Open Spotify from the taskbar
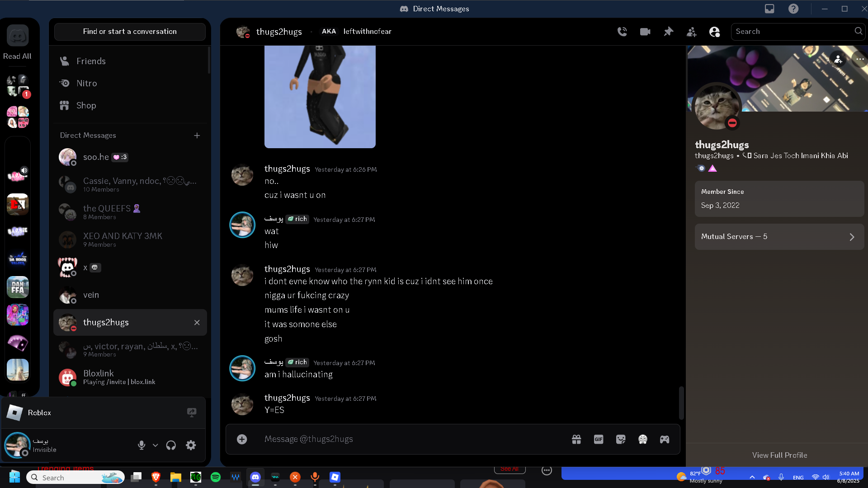The width and height of the screenshot is (868, 488). pyautogui.click(x=216, y=477)
